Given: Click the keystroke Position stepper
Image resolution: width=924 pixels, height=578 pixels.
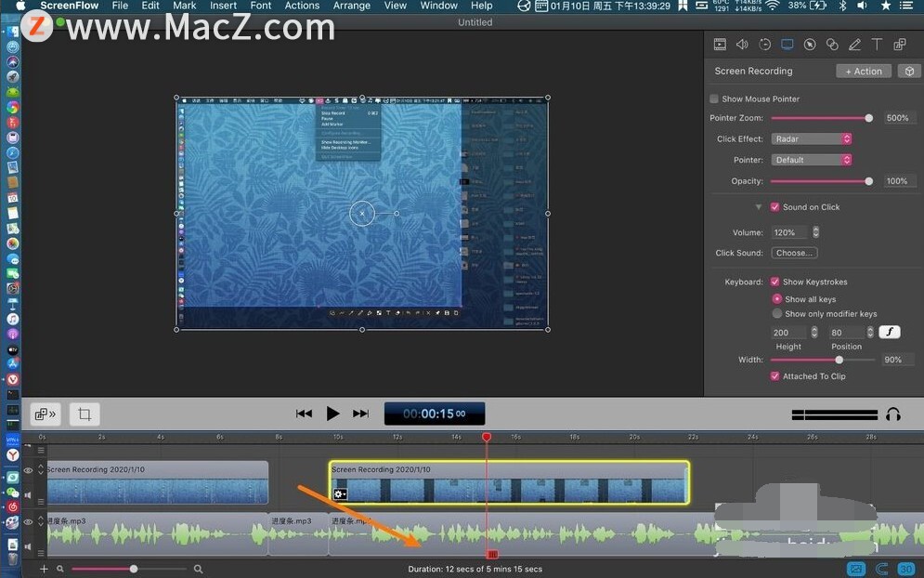Looking at the screenshot, I should click(870, 332).
